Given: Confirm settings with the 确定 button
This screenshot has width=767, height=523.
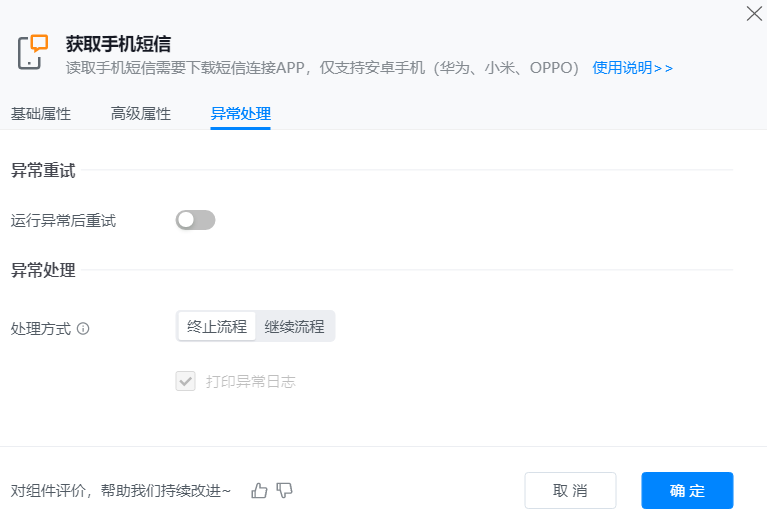Looking at the screenshot, I should pos(687,490).
